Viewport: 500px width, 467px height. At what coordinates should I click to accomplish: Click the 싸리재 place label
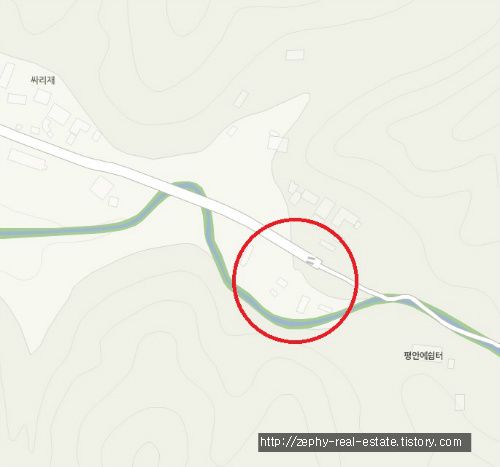pyautogui.click(x=43, y=80)
